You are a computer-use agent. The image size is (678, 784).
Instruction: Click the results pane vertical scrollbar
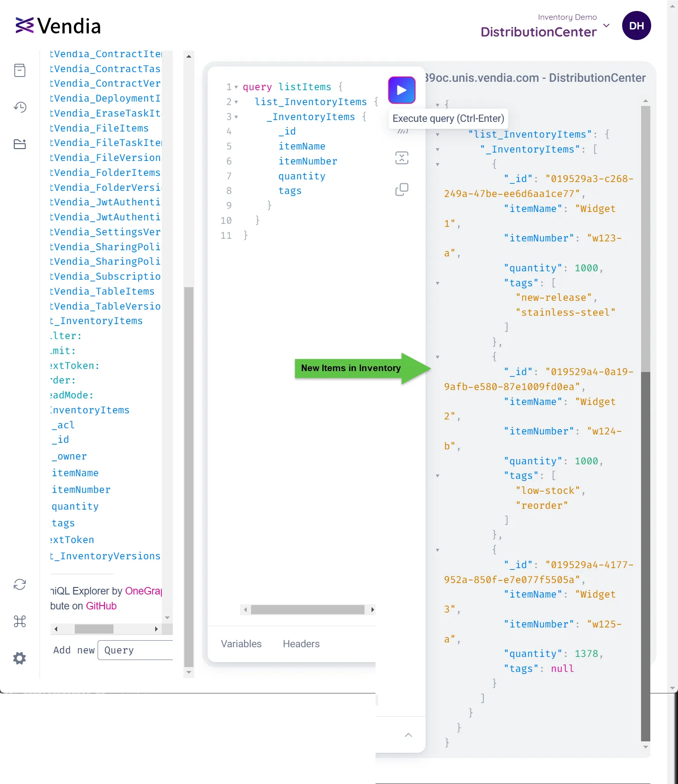click(x=645, y=238)
